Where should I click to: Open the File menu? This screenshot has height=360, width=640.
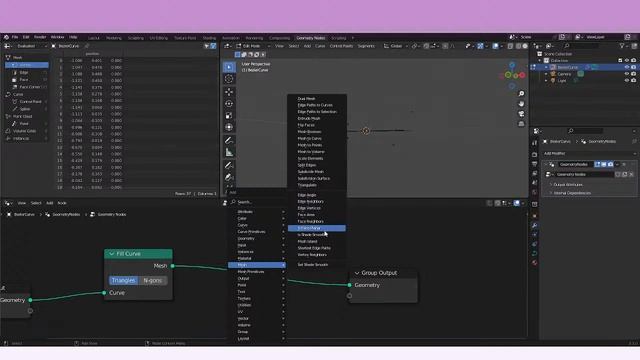coord(15,37)
